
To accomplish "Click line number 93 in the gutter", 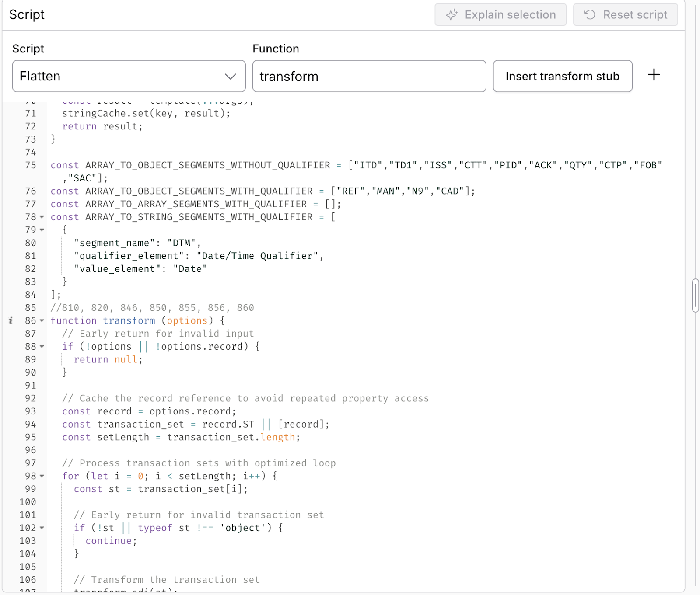I will pos(31,411).
